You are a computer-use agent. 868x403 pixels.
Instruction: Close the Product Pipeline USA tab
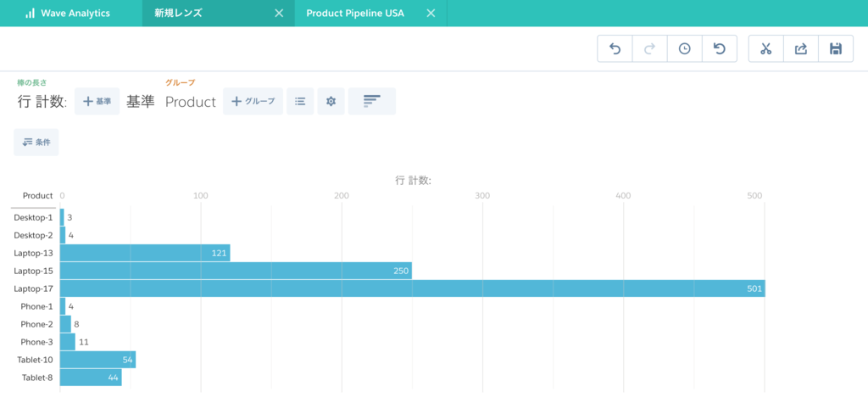click(x=431, y=14)
